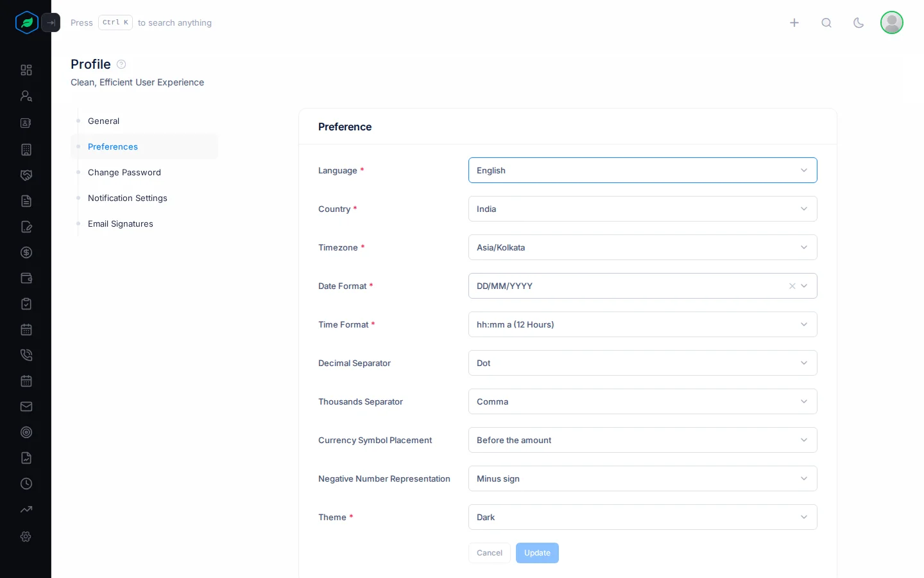Open the target goals icon in sidebar

point(26,432)
